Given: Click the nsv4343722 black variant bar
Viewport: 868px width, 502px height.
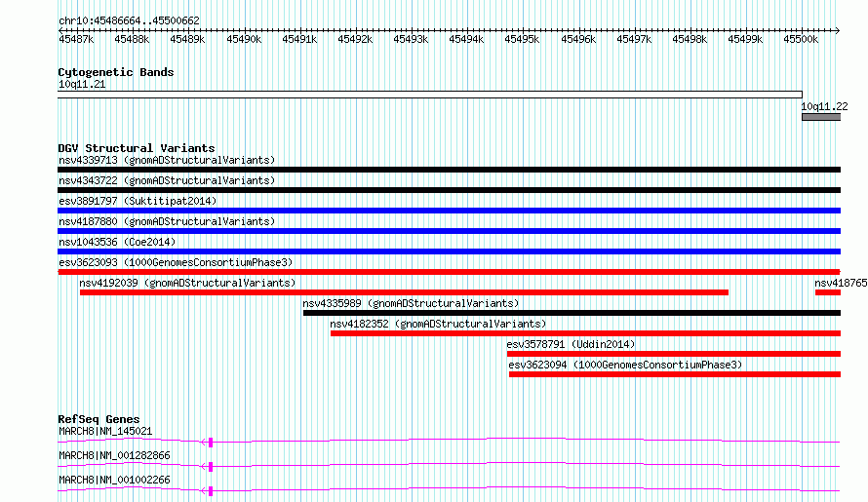Looking at the screenshot, I should pyautogui.click(x=449, y=190).
